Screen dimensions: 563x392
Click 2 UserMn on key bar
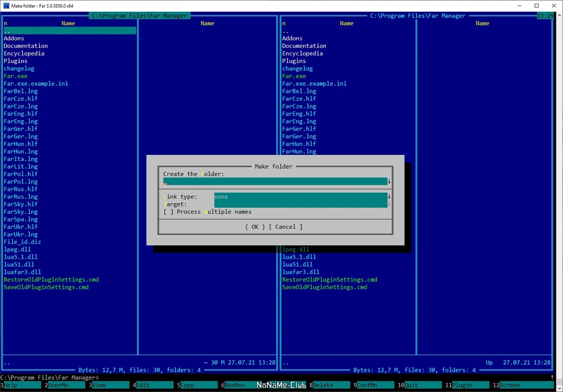tap(65, 385)
